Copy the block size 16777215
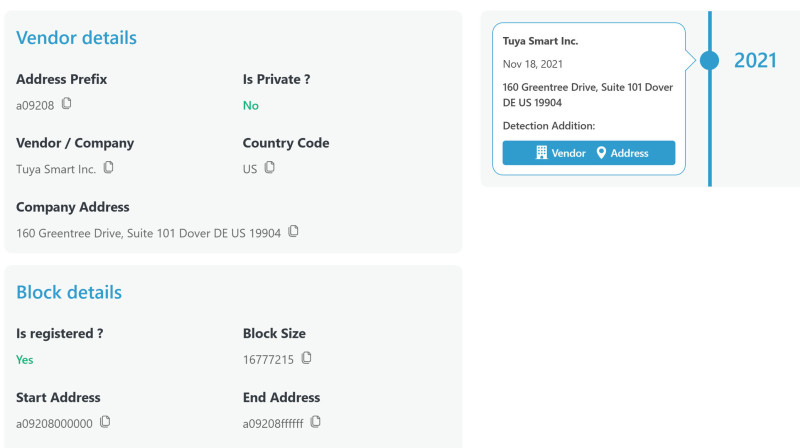 click(306, 357)
